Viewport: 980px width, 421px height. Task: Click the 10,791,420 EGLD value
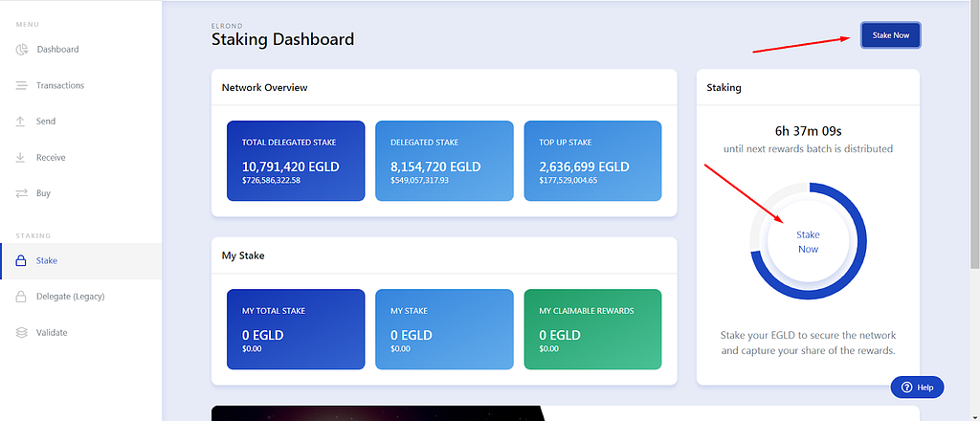[291, 166]
